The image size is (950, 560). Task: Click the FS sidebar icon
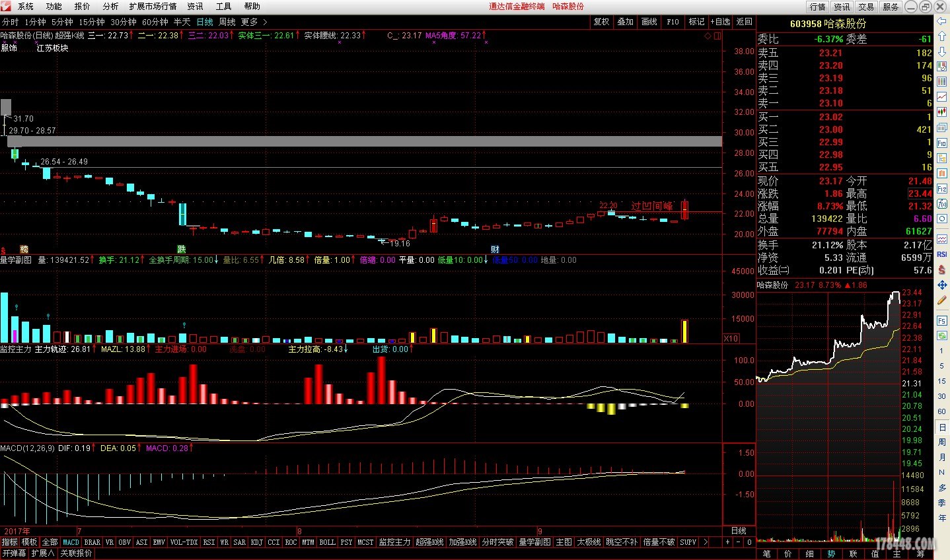coord(942,320)
